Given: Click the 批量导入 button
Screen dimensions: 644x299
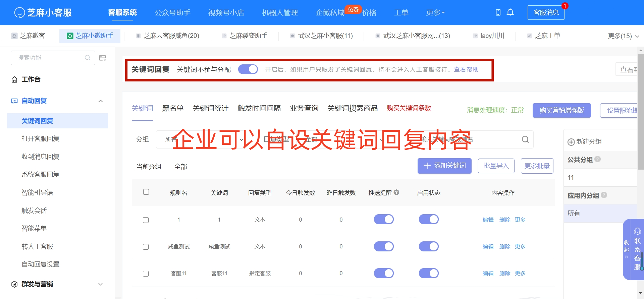Looking at the screenshot, I should (x=496, y=166).
